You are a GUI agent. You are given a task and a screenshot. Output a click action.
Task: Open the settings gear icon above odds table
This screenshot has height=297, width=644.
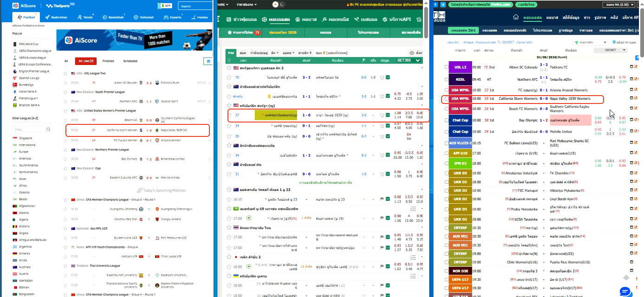(x=411, y=53)
